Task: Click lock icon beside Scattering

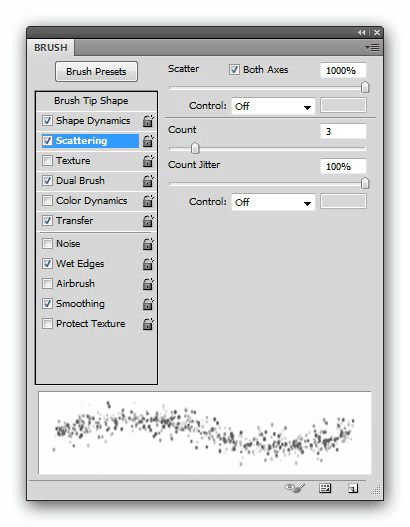Action: 148,141
